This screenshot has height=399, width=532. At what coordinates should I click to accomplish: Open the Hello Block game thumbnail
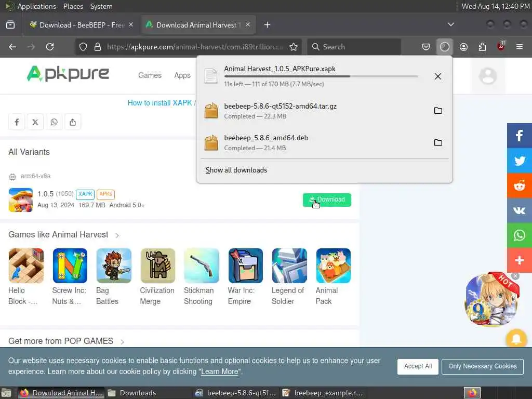pyautogui.click(x=26, y=265)
